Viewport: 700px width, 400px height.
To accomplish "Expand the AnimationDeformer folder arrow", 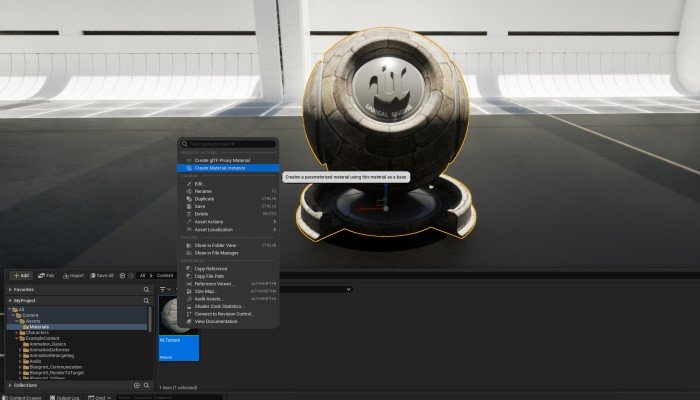I will coord(20,350).
